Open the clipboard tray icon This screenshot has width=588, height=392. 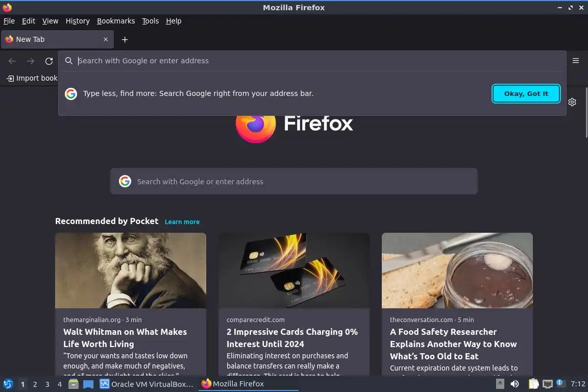(x=533, y=384)
